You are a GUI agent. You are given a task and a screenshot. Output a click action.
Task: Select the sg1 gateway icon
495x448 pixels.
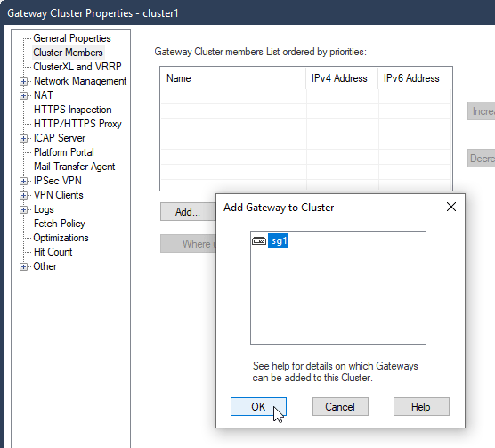[259, 240]
